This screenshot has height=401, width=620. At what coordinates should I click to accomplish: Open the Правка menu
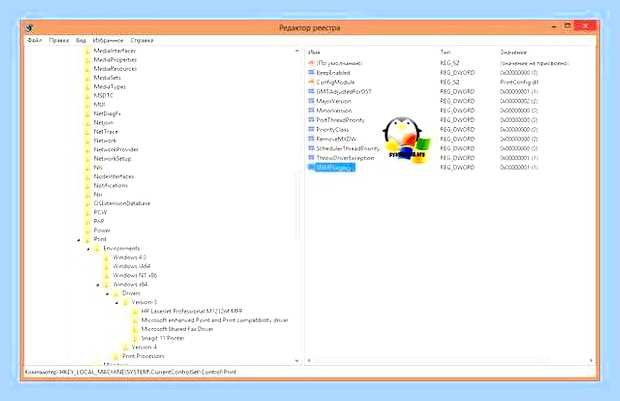[59, 40]
